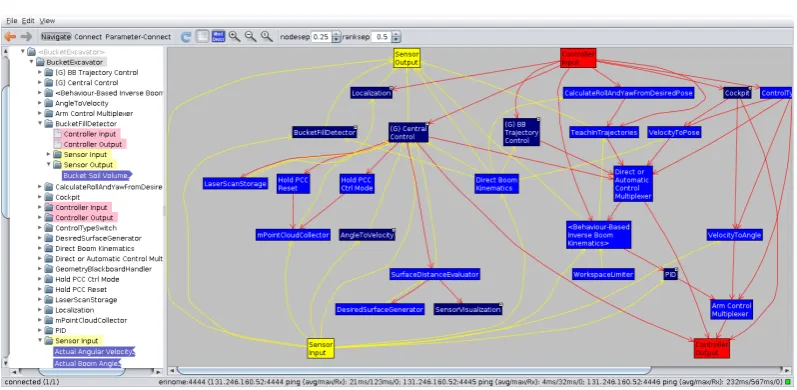
Task: Select the Localization folder icon in tree
Action: point(49,310)
